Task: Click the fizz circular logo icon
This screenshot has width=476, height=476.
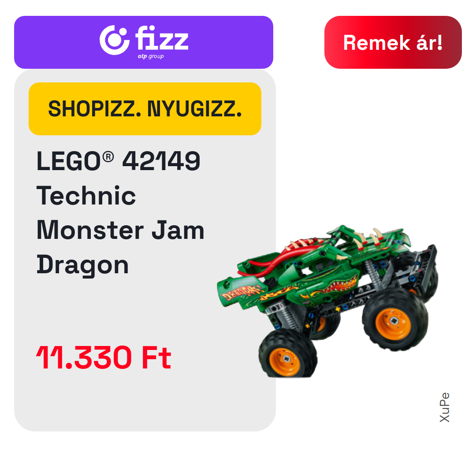Action: pyautogui.click(x=115, y=40)
